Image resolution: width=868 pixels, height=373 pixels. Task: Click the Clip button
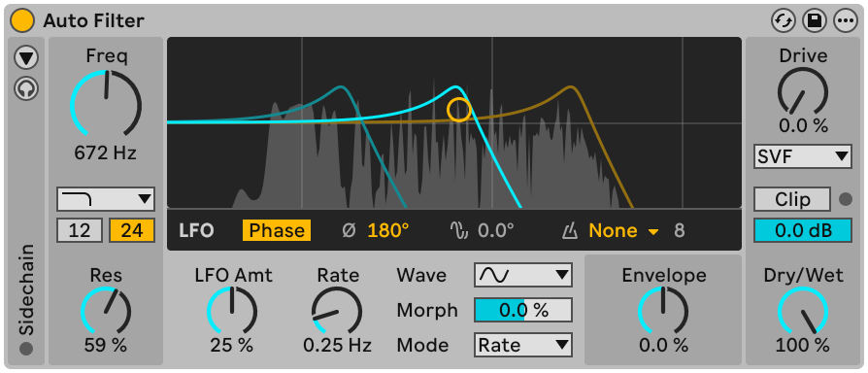[x=792, y=199]
